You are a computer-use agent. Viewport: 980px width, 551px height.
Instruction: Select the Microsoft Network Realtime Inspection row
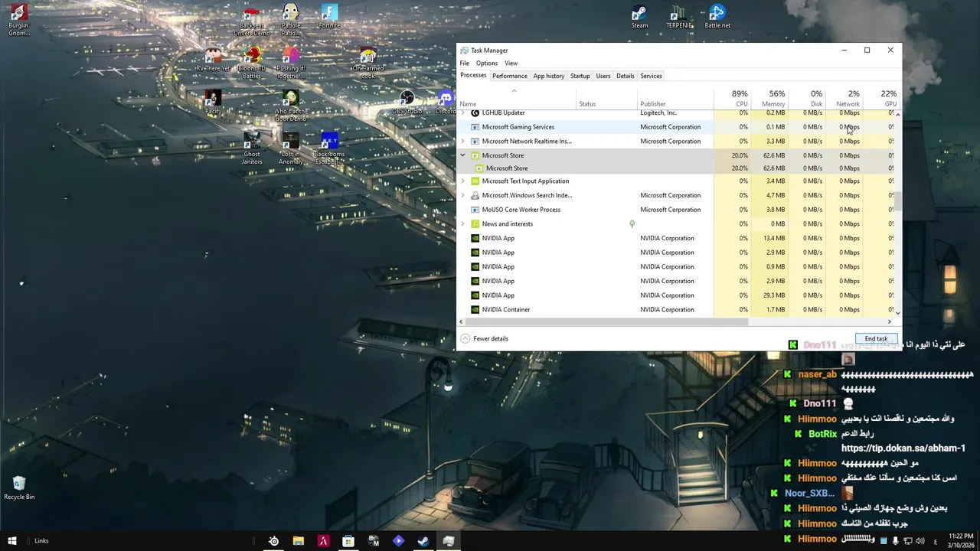[x=676, y=142]
